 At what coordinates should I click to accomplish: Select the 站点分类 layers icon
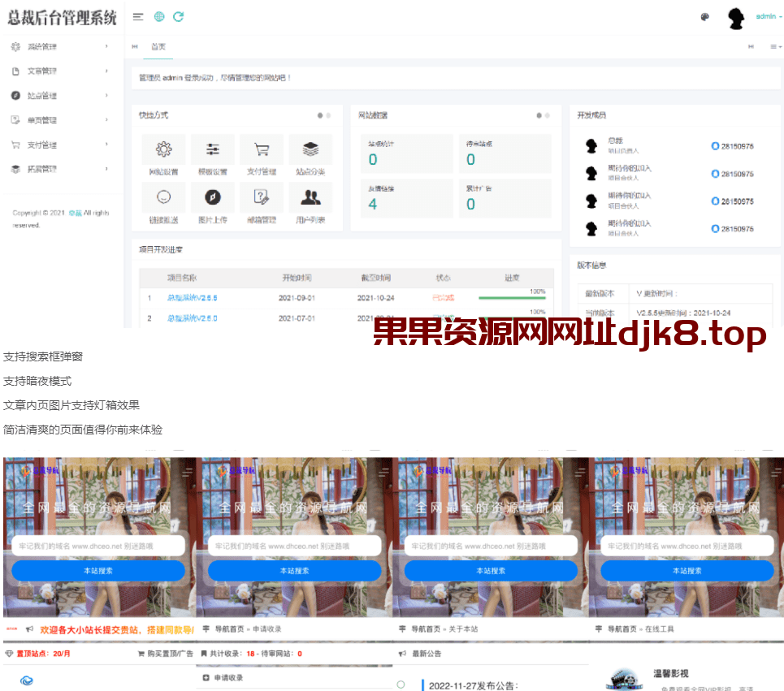pyautogui.click(x=310, y=149)
